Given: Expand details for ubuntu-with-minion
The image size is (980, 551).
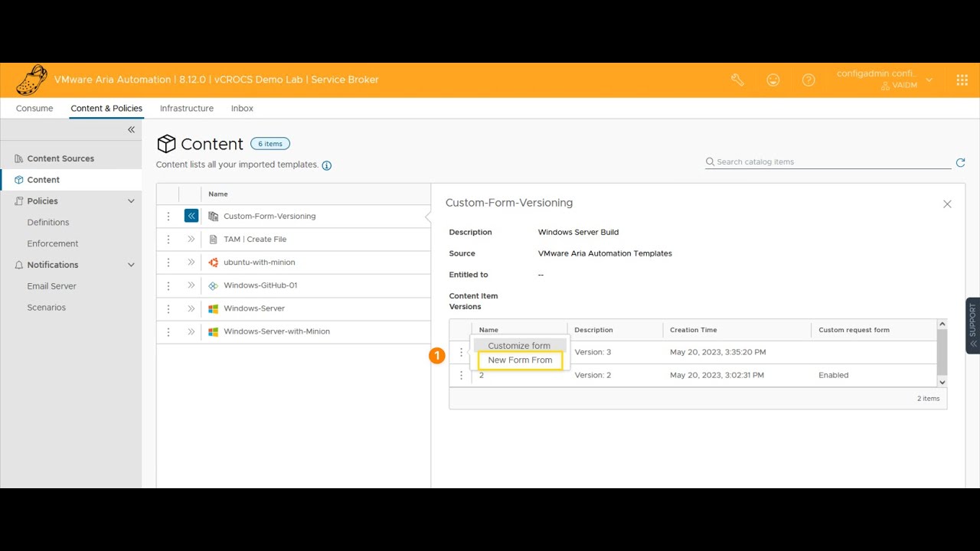Looking at the screenshot, I should (191, 262).
